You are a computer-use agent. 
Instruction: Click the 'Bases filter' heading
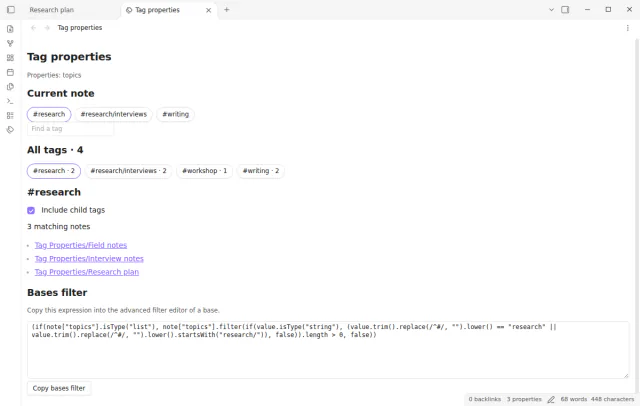coord(57,293)
